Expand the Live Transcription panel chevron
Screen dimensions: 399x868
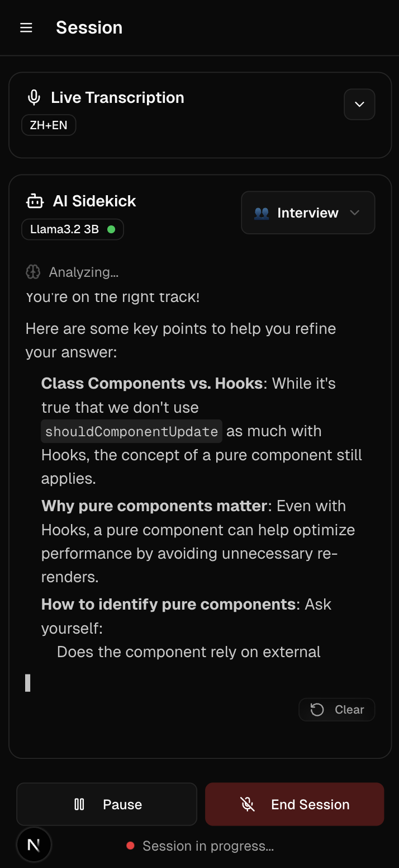359,105
